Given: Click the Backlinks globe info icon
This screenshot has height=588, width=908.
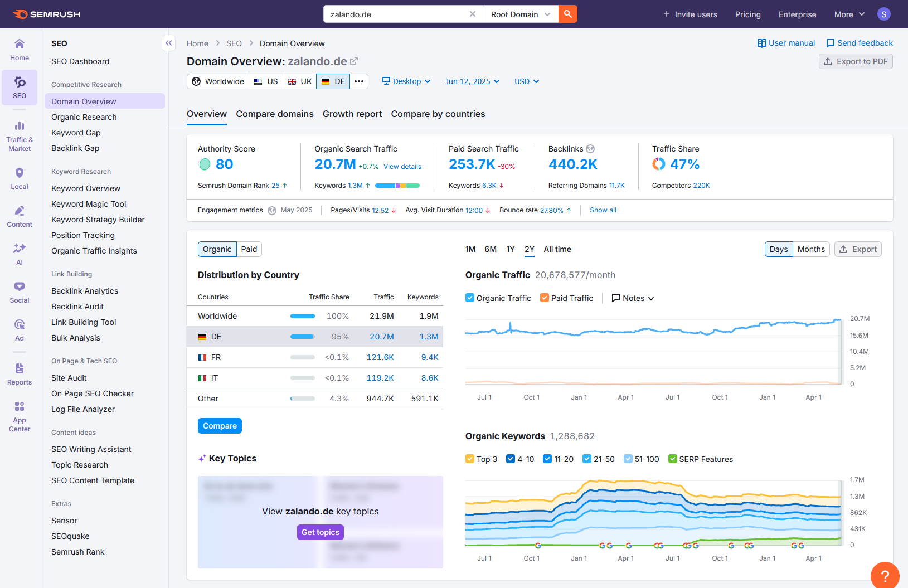Looking at the screenshot, I should click(x=590, y=149).
